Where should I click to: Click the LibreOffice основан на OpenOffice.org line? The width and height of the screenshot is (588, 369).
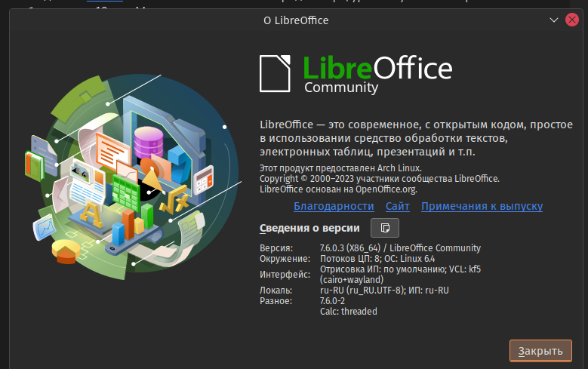(x=338, y=189)
